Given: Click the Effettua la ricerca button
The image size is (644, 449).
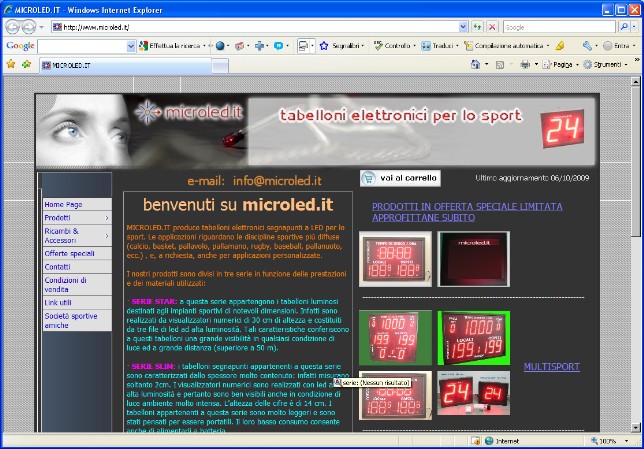Looking at the screenshot, I should pyautogui.click(x=172, y=46).
